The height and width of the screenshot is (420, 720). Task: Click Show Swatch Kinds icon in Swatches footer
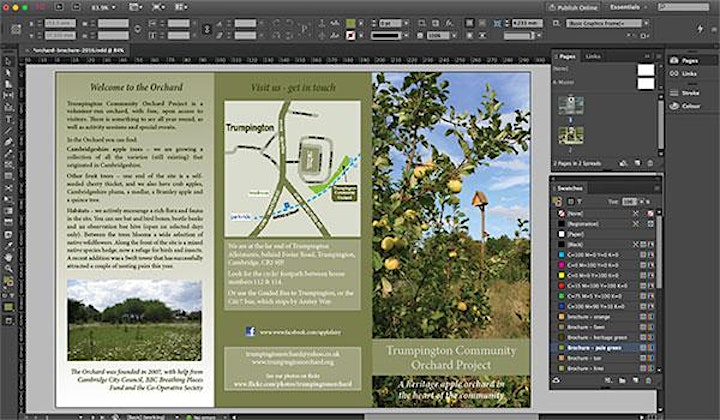tap(608, 380)
